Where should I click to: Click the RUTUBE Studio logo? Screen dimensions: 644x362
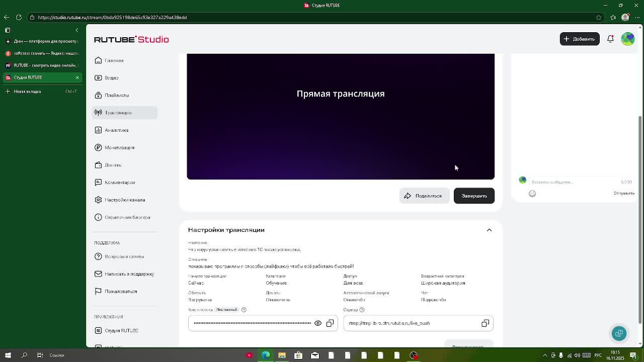131,39
